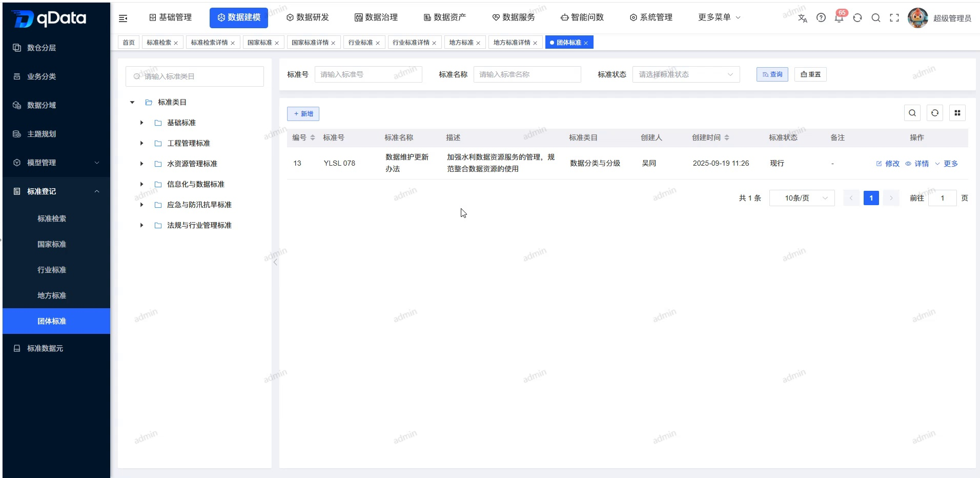The height and width of the screenshot is (478, 980).
Task: Open 主题规划 in the sidebar
Action: [56, 134]
